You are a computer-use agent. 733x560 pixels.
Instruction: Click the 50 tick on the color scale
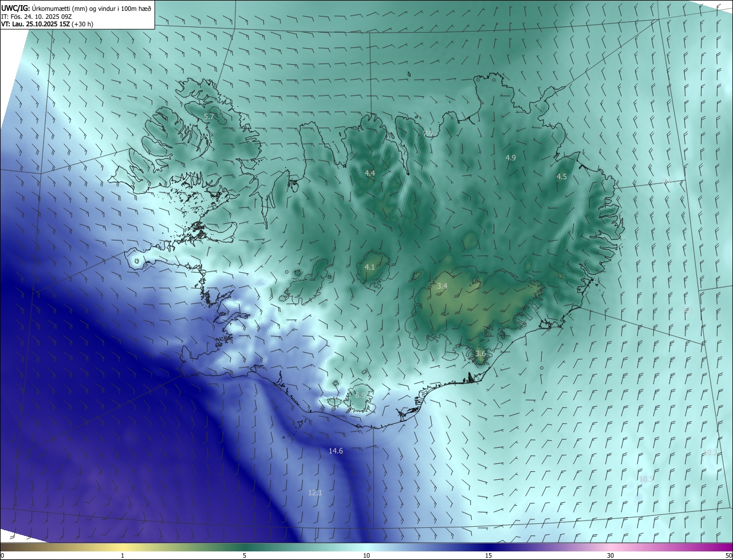point(728,556)
